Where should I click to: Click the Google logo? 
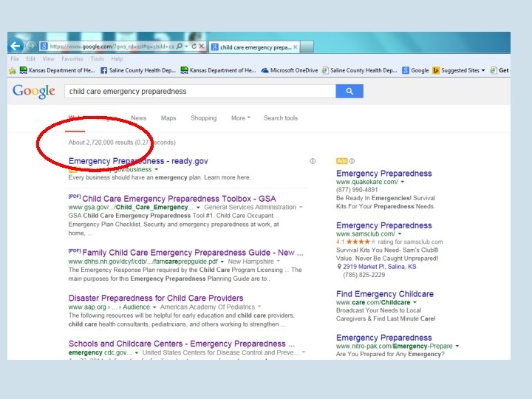pyautogui.click(x=33, y=92)
